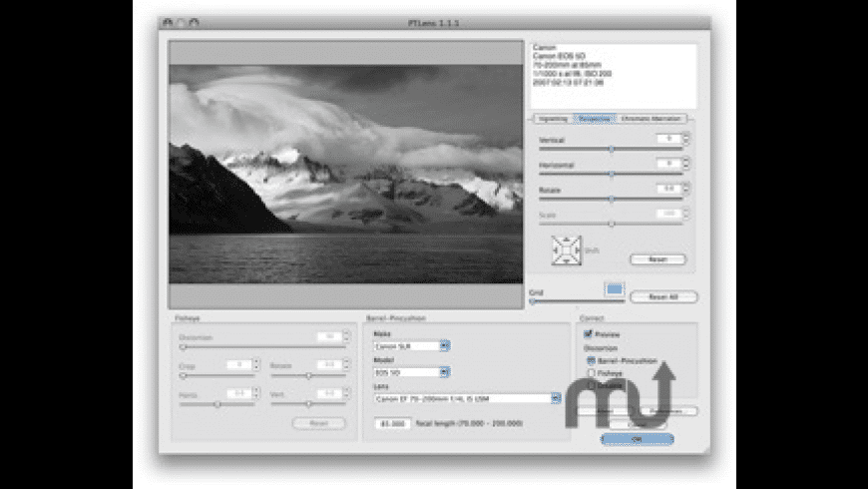Open the camera Model dropdown

pos(412,372)
